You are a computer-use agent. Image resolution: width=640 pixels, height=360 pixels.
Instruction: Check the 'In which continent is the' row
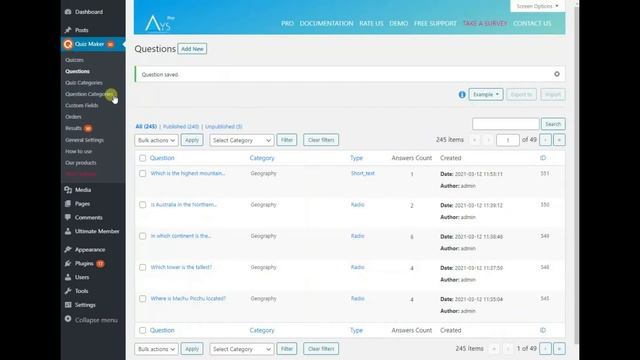(142, 236)
